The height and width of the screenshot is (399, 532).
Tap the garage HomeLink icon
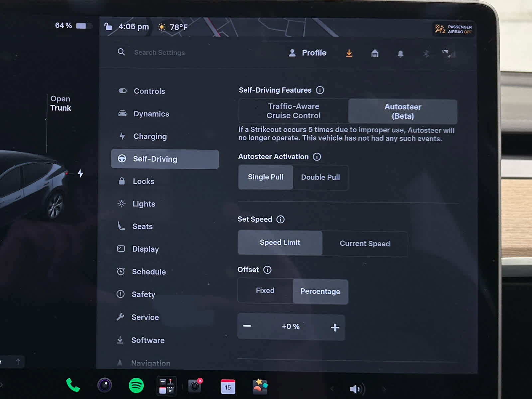pos(375,53)
